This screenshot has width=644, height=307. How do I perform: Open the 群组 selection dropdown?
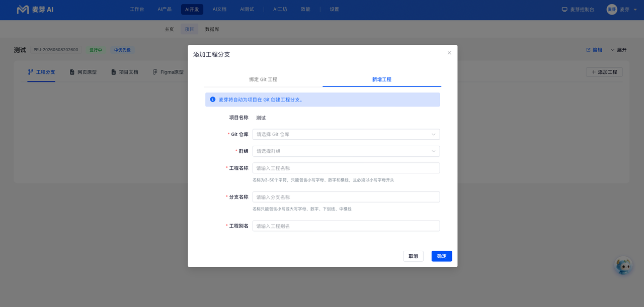coord(346,151)
